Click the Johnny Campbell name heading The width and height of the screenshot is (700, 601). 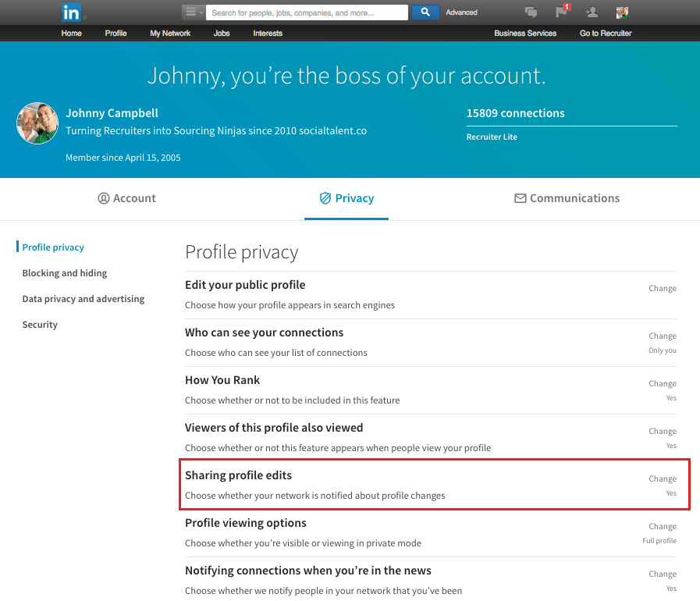112,113
